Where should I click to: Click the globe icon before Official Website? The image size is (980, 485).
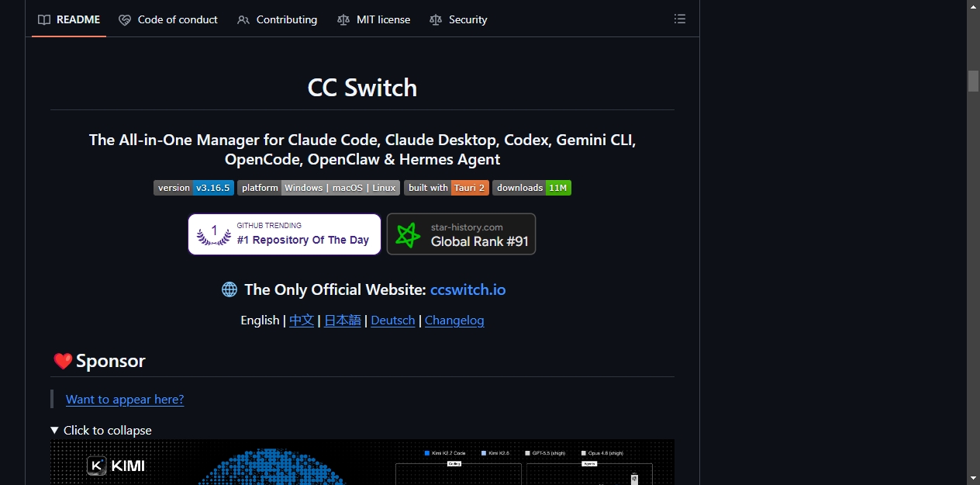pos(229,289)
